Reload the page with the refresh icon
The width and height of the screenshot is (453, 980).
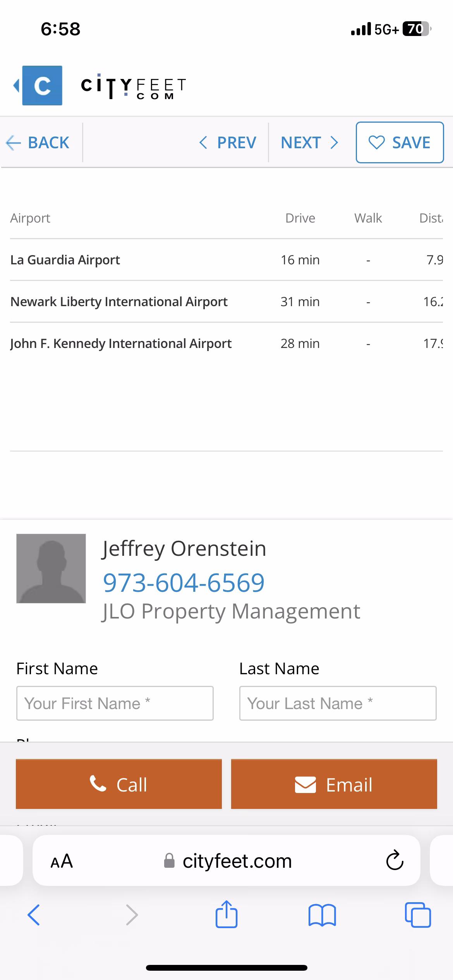click(395, 860)
